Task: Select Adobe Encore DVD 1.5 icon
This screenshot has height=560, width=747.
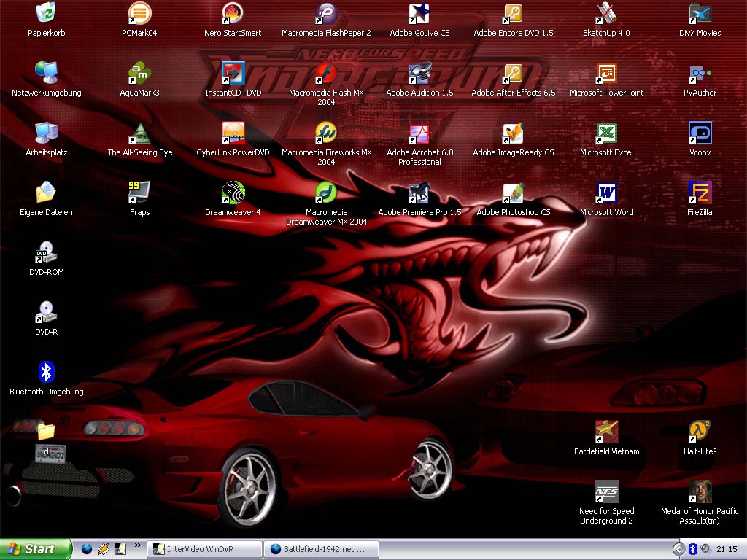Action: click(513, 13)
